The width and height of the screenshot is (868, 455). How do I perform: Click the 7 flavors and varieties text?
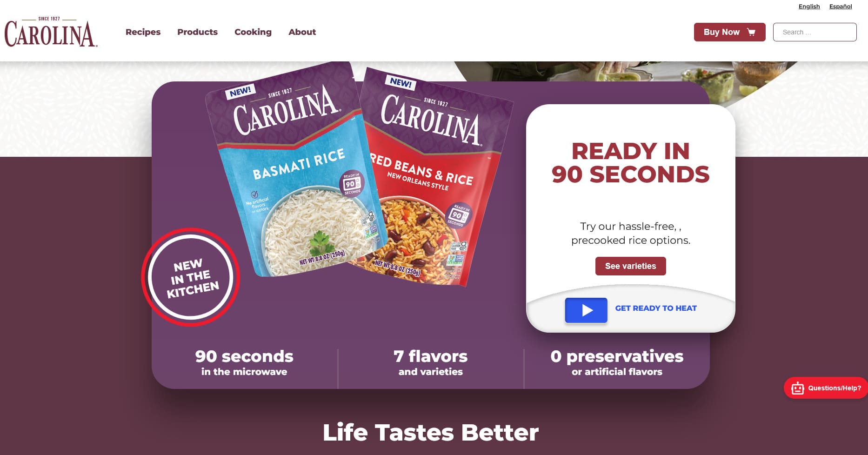click(x=431, y=362)
